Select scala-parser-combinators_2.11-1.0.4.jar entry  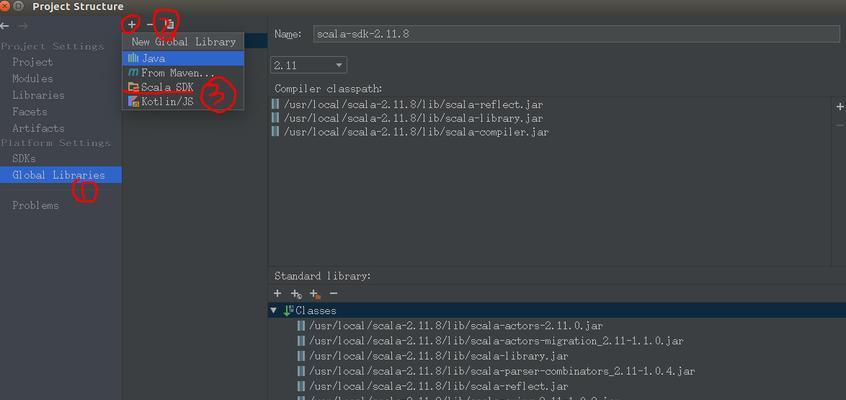click(x=496, y=371)
